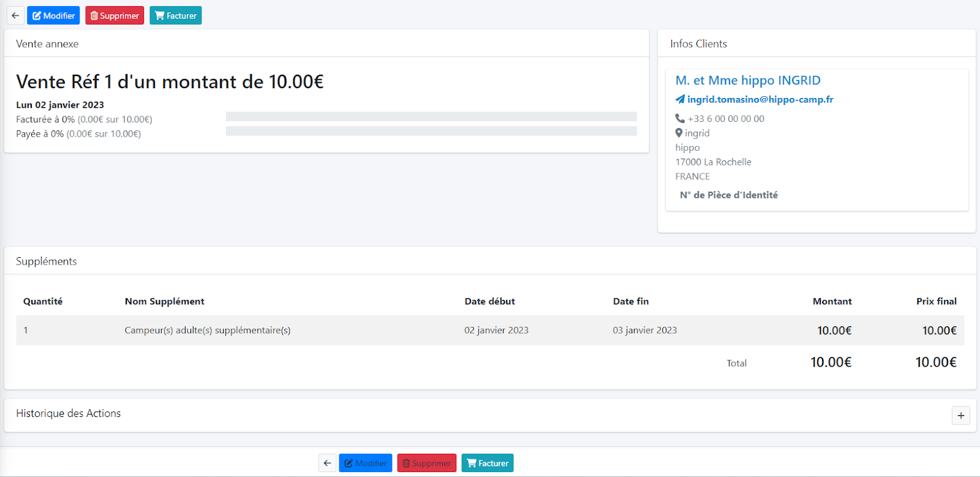This screenshot has width=980, height=477.
Task: Click the top Facturer cart button
Action: pyautogui.click(x=175, y=15)
